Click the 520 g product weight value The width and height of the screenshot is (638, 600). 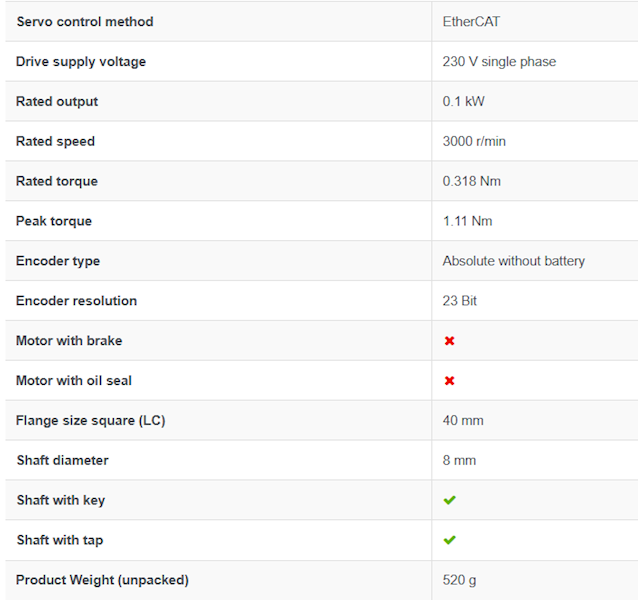459,580
